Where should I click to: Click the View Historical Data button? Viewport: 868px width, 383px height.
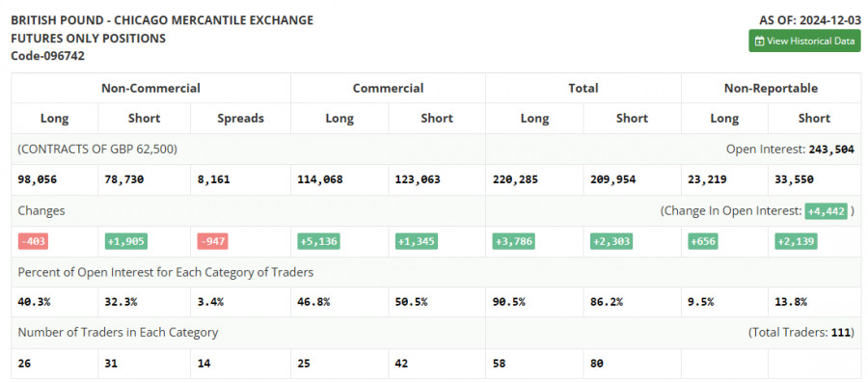coord(804,41)
